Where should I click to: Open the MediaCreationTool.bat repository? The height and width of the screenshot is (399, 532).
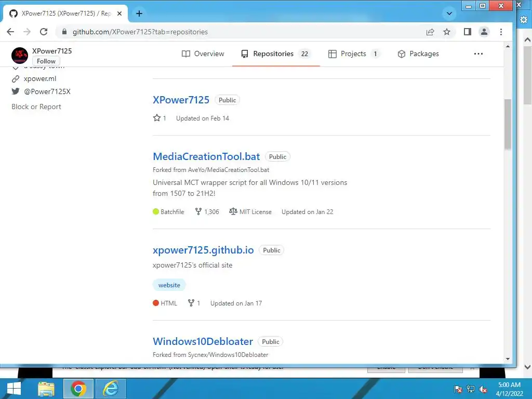[x=206, y=156]
